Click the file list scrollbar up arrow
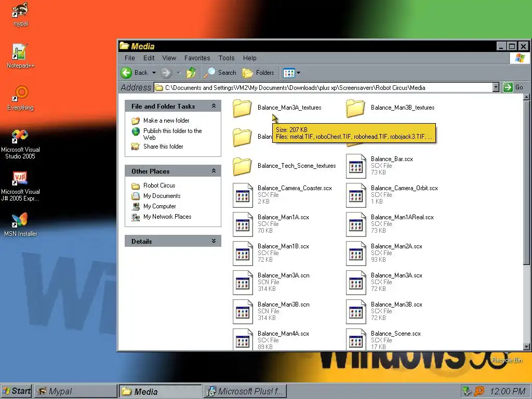This screenshot has width=532, height=399. pyautogui.click(x=526, y=97)
